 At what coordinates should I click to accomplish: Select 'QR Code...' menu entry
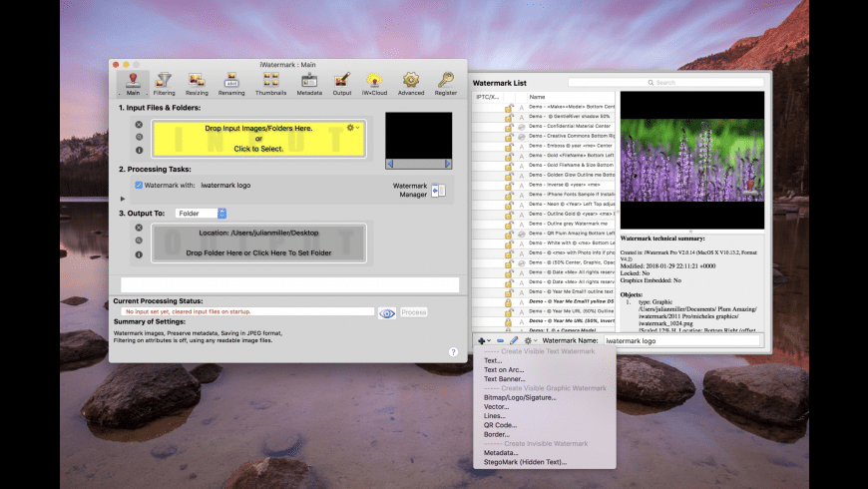click(x=500, y=425)
